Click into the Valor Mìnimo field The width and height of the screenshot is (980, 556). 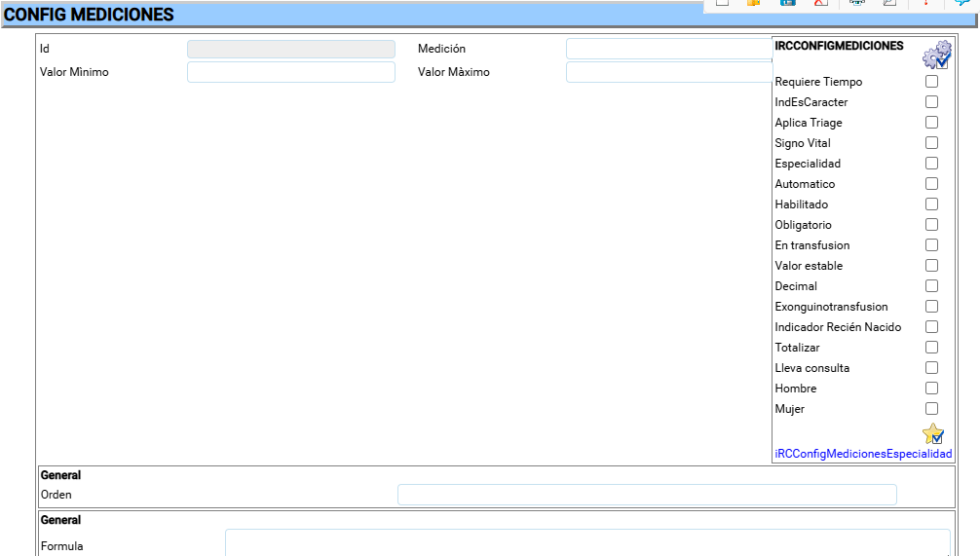click(x=291, y=72)
